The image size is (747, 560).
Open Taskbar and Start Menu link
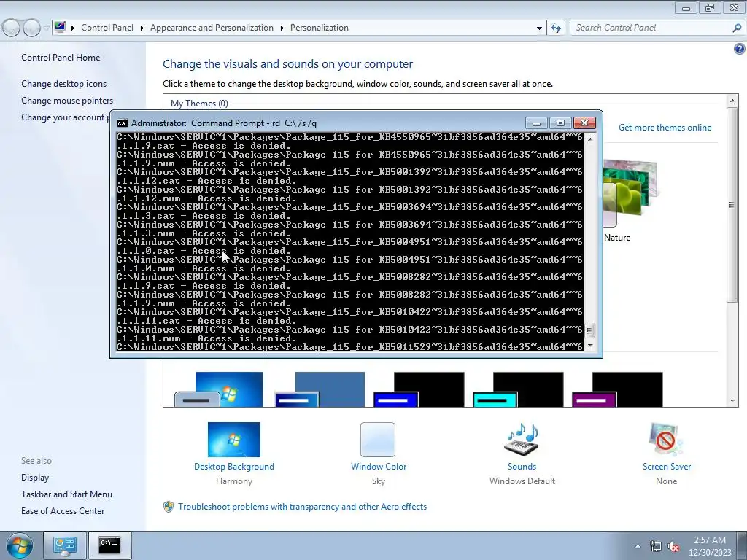click(66, 494)
